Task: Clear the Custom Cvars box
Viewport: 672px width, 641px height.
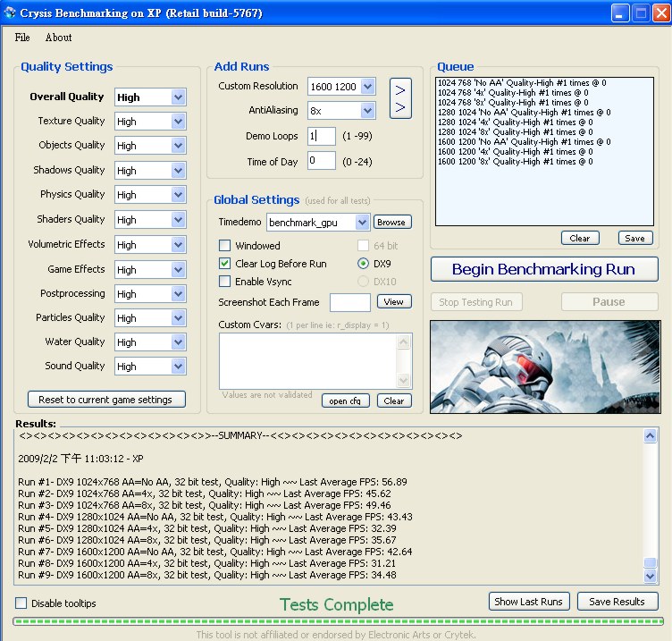Action: click(394, 401)
